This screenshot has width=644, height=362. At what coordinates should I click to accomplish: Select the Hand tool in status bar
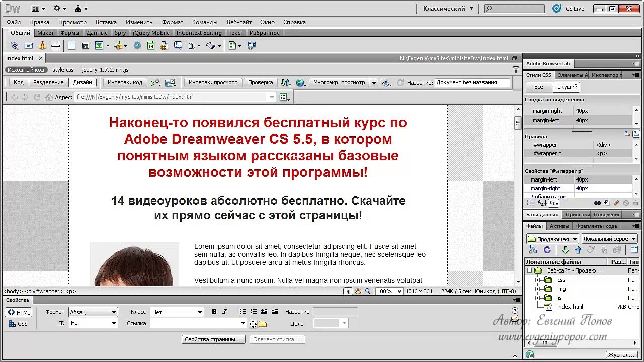pyautogui.click(x=358, y=291)
